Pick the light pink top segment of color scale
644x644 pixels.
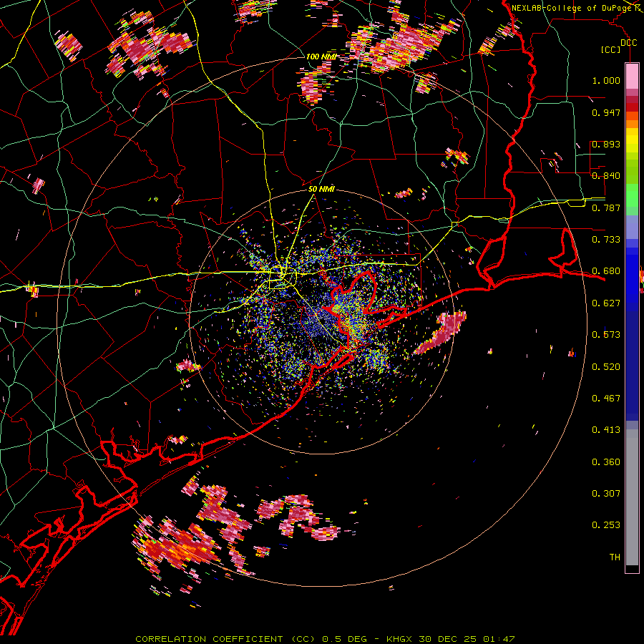(x=632, y=77)
